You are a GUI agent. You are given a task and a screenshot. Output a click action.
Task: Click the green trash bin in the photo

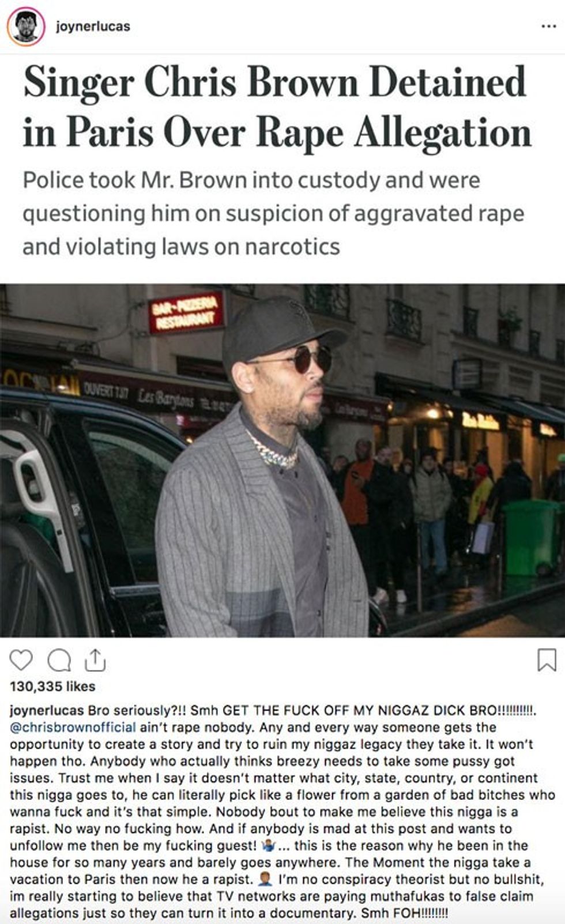(x=531, y=537)
